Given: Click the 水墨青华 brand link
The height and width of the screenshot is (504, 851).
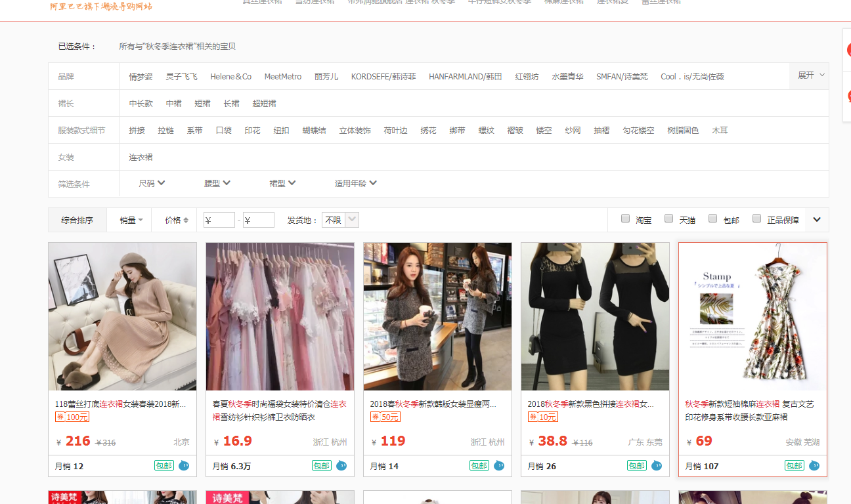Looking at the screenshot, I should click(567, 77).
